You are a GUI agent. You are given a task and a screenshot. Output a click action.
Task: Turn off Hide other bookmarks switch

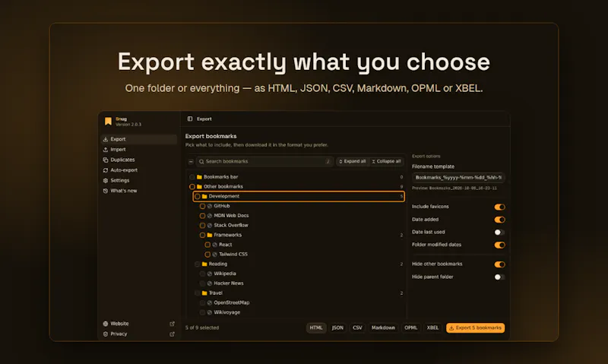coord(499,264)
